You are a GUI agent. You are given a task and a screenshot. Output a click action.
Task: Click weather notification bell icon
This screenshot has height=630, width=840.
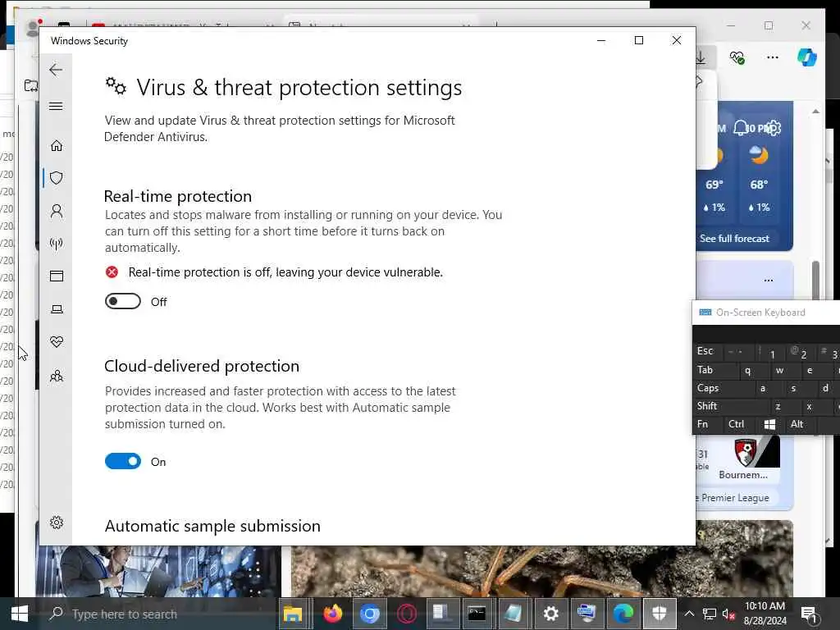(741, 128)
